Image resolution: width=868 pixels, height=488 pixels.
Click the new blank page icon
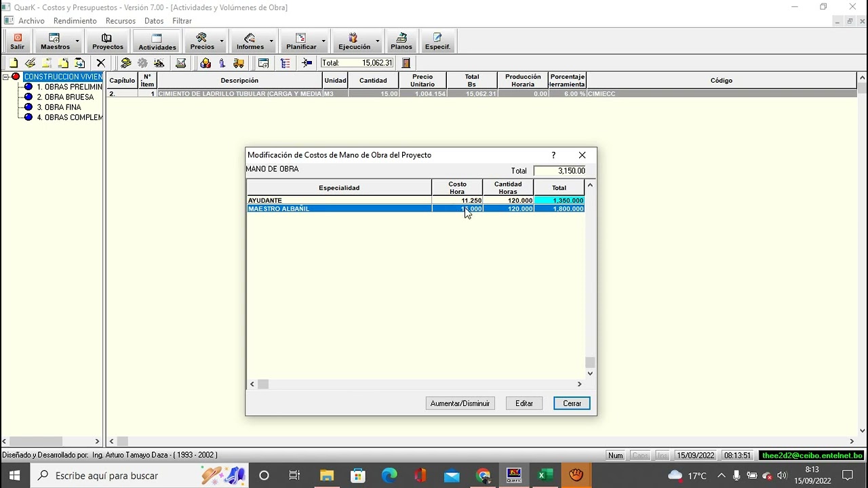click(14, 63)
